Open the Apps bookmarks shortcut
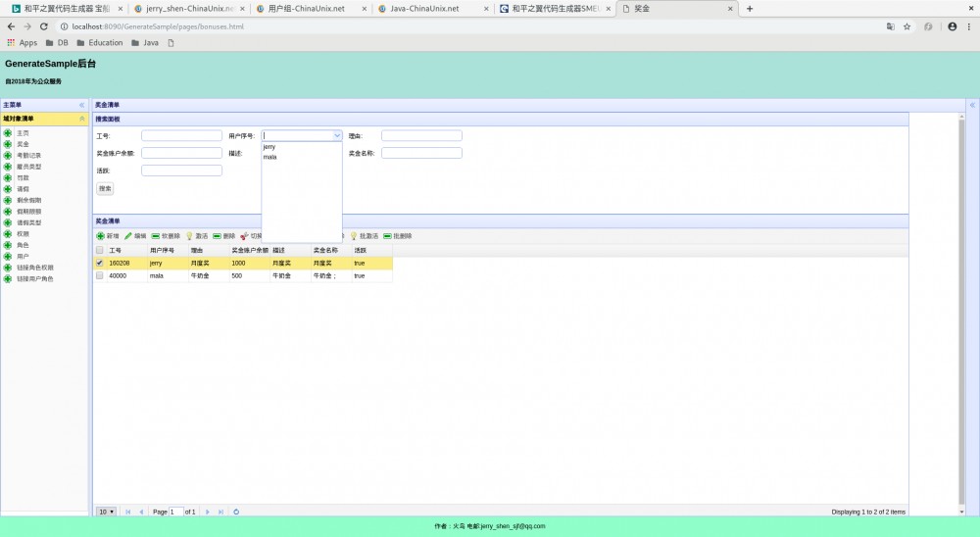This screenshot has width=980, height=537. (x=22, y=42)
